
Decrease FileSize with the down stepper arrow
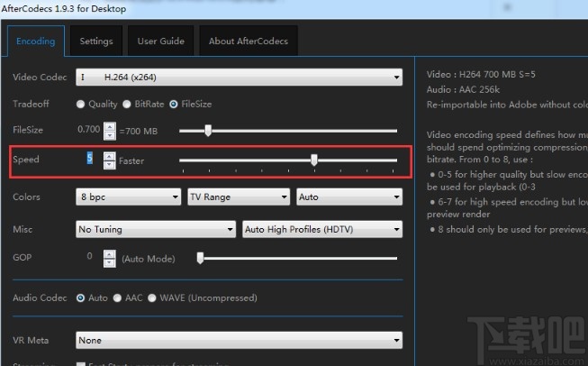coord(110,135)
